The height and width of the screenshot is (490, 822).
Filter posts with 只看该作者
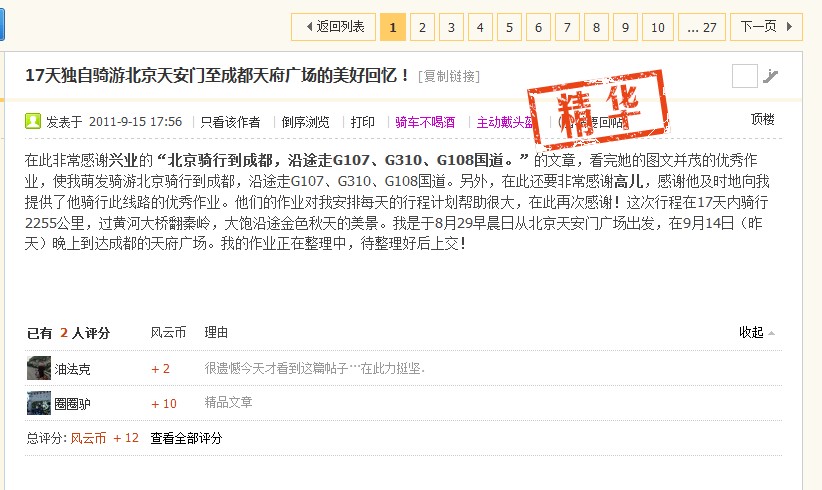point(230,122)
